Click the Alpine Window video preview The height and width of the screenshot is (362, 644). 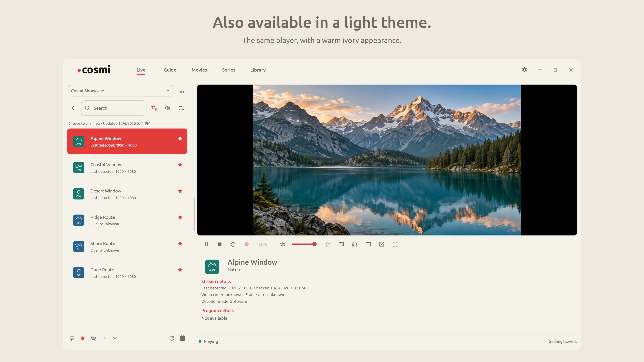pyautogui.click(x=387, y=160)
